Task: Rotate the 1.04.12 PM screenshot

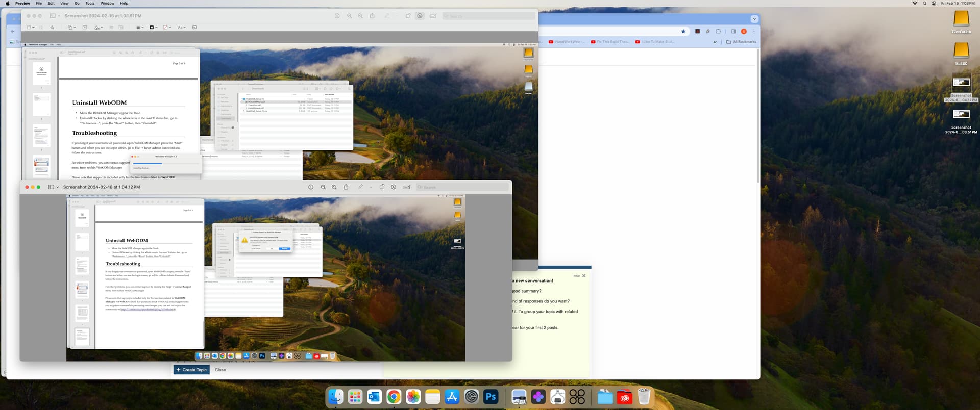Action: [382, 187]
